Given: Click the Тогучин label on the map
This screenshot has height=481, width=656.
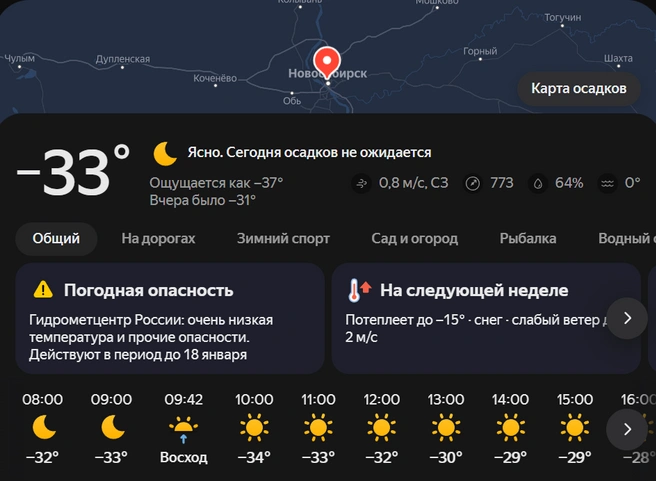Looking at the screenshot, I should pos(563,18).
